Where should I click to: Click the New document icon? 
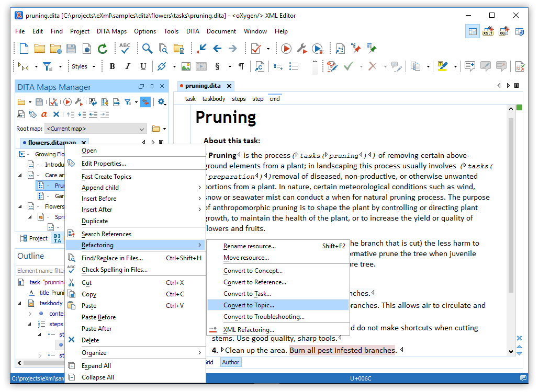pos(24,49)
